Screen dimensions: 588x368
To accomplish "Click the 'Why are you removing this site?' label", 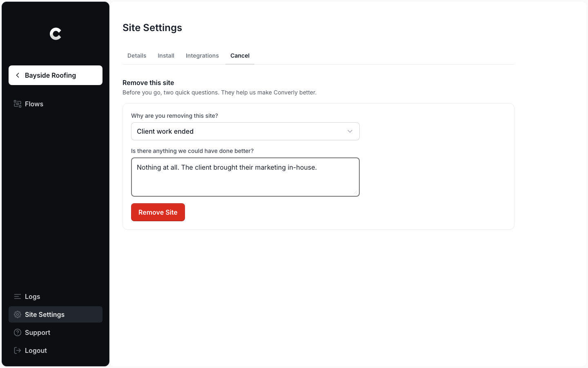I will [x=174, y=116].
